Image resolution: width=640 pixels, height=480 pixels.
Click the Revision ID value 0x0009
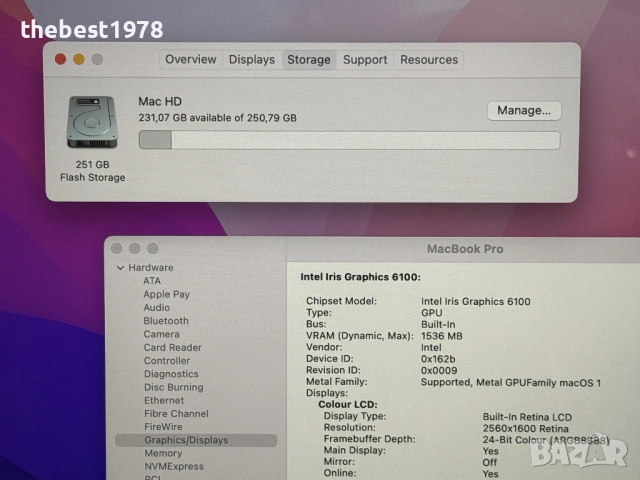coord(439,371)
